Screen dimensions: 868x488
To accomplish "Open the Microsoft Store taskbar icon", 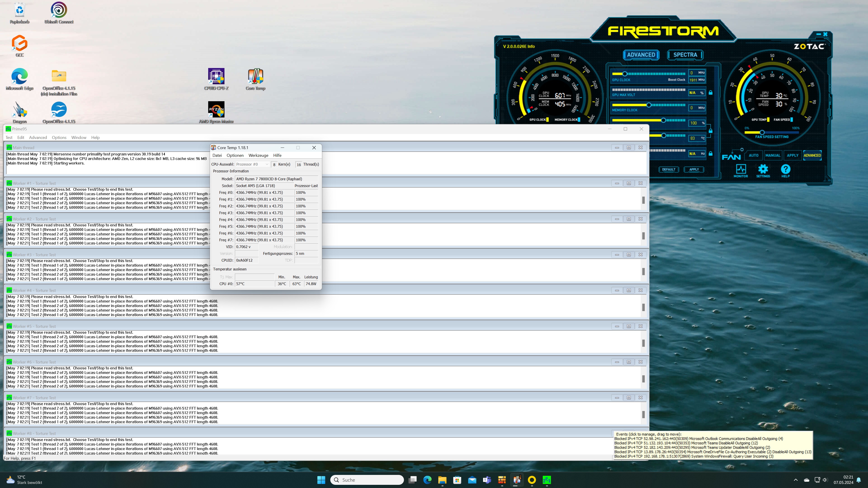I will click(457, 480).
